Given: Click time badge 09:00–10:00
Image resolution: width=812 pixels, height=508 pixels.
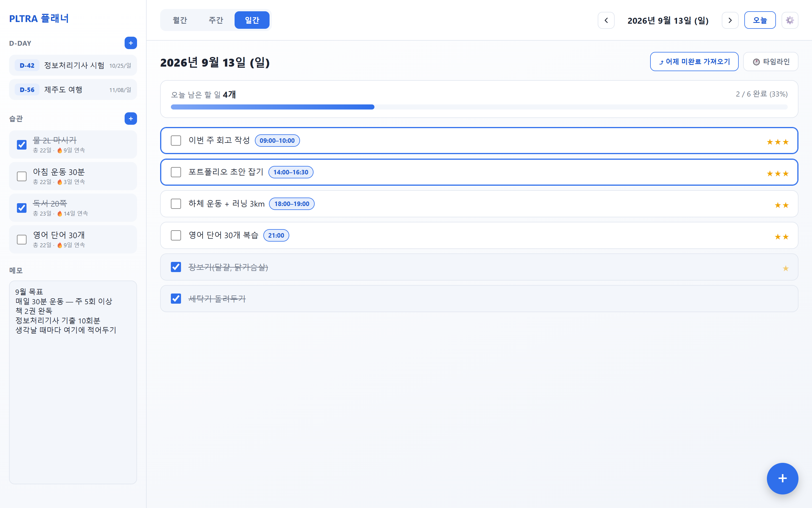Looking at the screenshot, I should click(277, 141).
